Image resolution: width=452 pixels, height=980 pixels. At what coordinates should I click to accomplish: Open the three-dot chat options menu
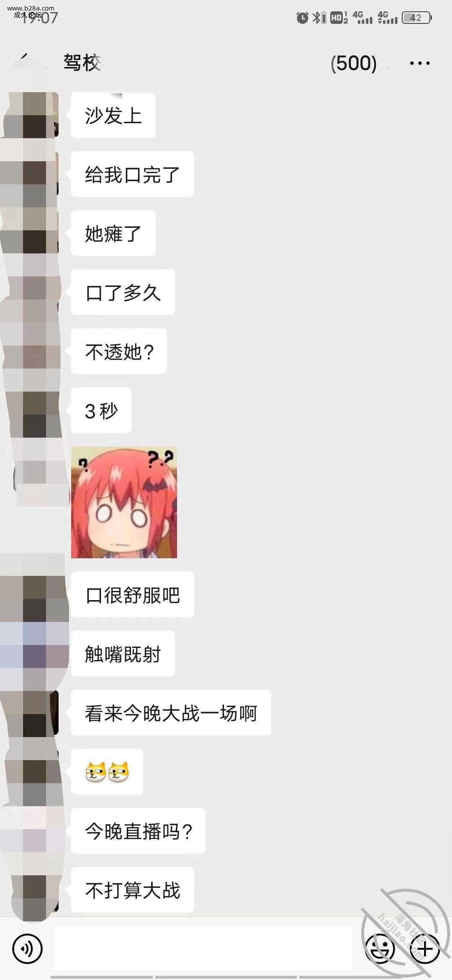(420, 63)
